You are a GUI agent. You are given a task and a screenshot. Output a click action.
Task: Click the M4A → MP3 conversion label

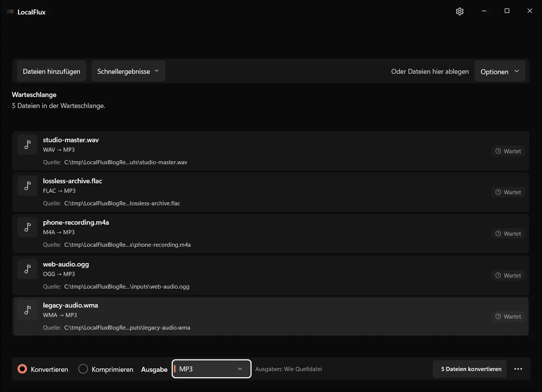pyautogui.click(x=59, y=232)
